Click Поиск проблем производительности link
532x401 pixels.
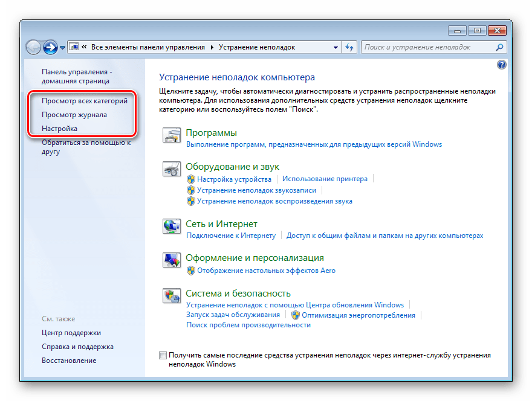248,325
